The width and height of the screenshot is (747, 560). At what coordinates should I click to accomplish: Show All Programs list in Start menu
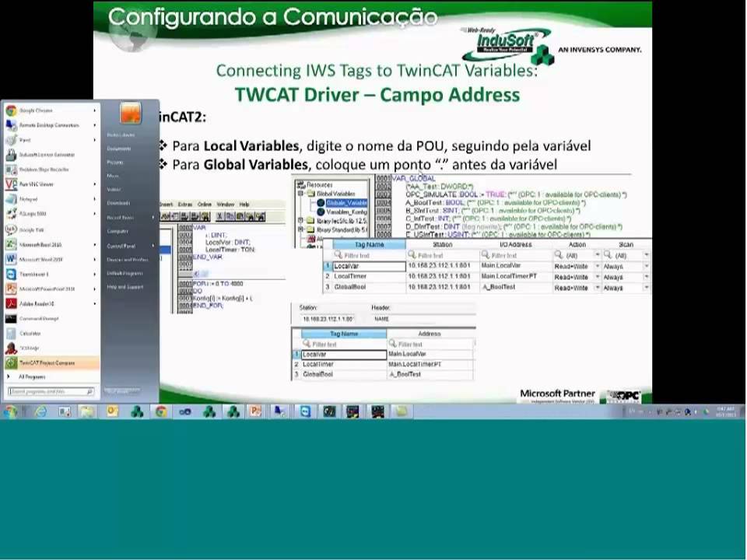32,377
